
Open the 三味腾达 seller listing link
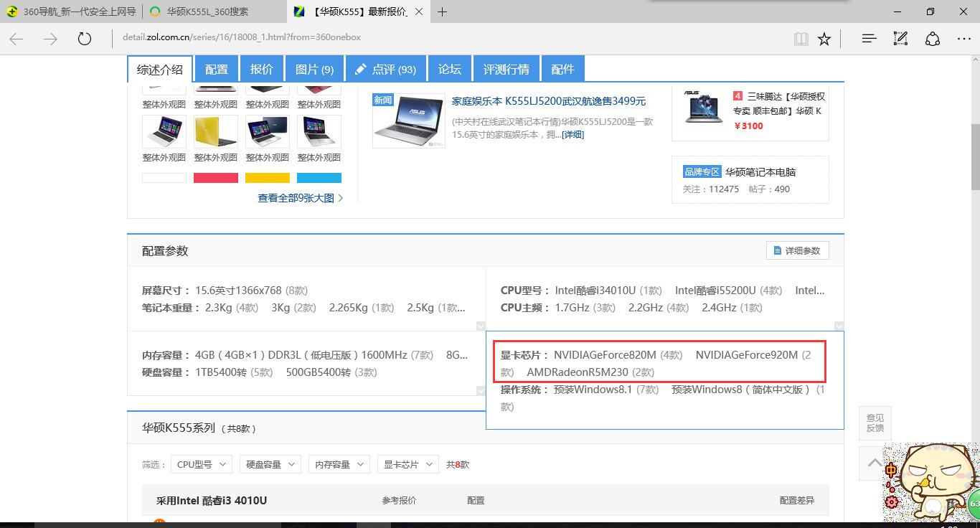(778, 103)
